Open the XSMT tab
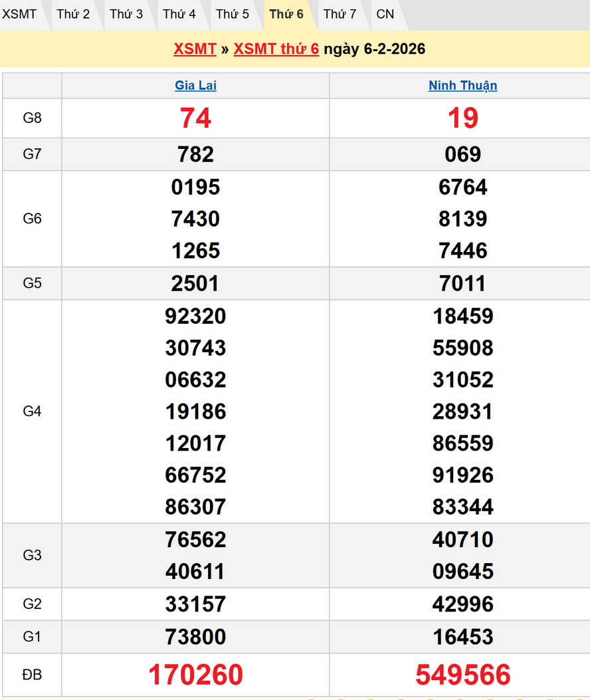This screenshot has width=590, height=700. 19,14
